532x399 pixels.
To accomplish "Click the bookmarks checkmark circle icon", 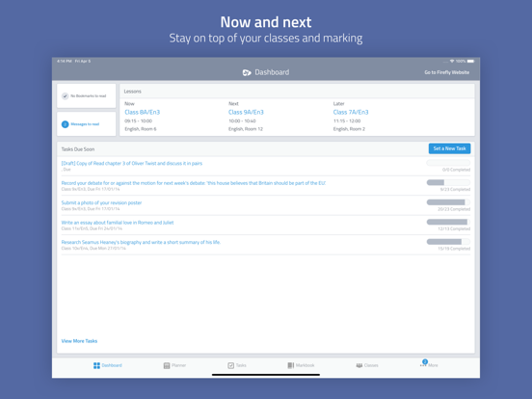I will point(65,96).
